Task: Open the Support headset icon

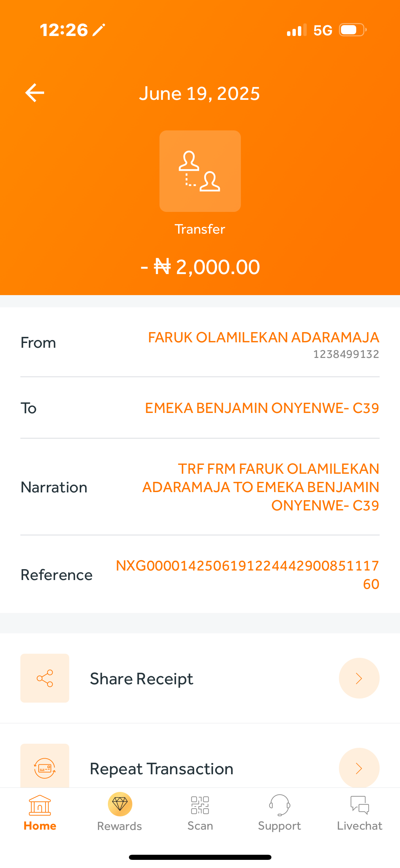Action: [x=279, y=805]
